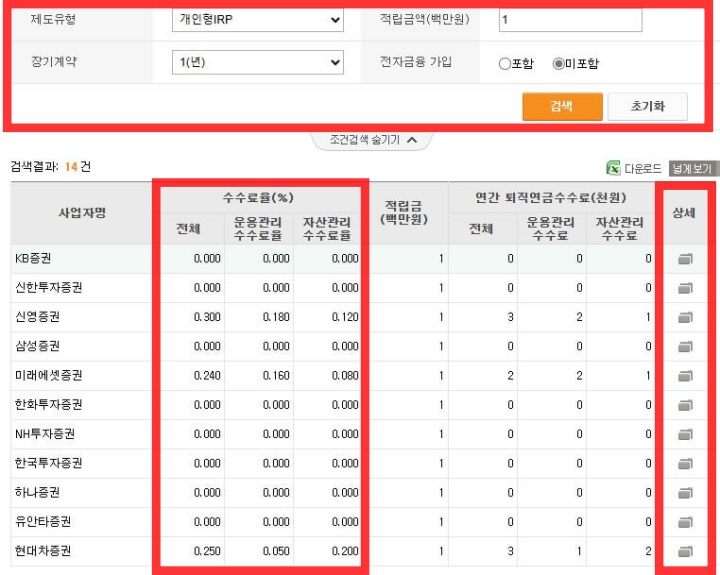Click the 미래에셋증권 provider name
The image size is (720, 575).
(x=48, y=376)
